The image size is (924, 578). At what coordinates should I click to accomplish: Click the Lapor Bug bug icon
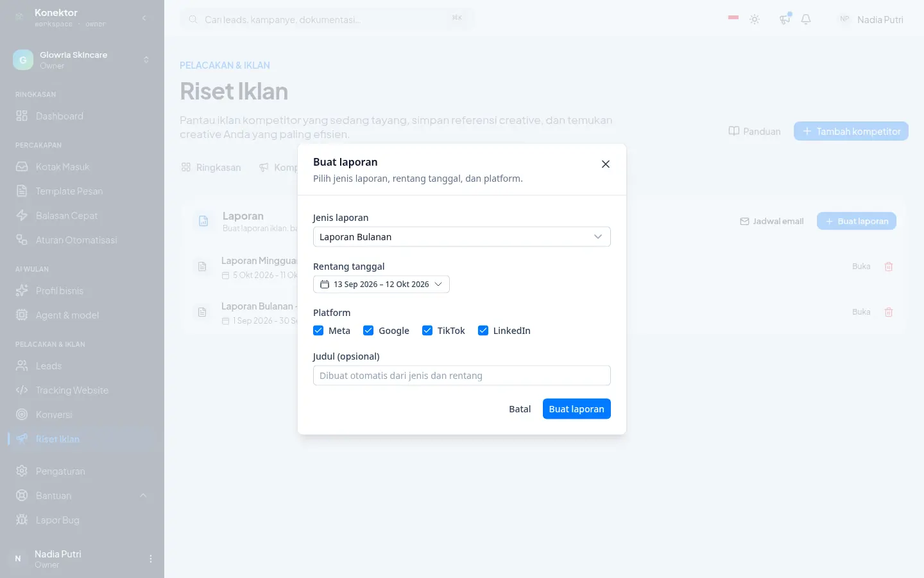pos(22,520)
